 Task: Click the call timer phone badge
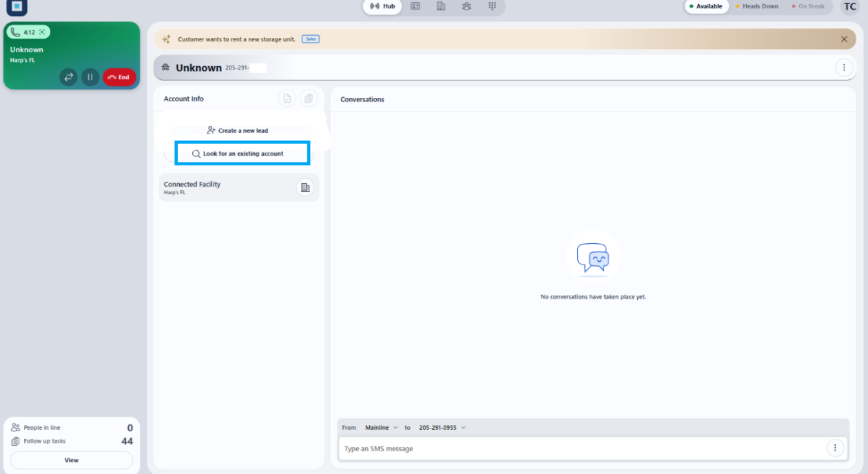point(28,32)
